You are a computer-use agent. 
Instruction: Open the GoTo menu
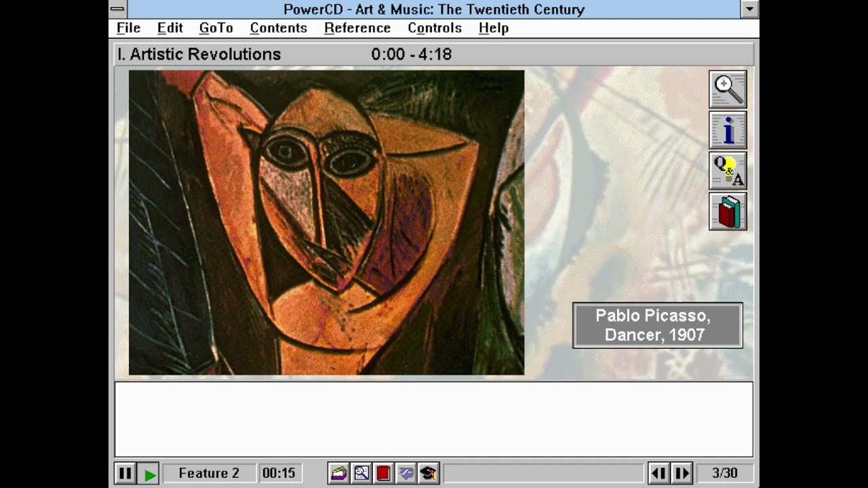(216, 28)
